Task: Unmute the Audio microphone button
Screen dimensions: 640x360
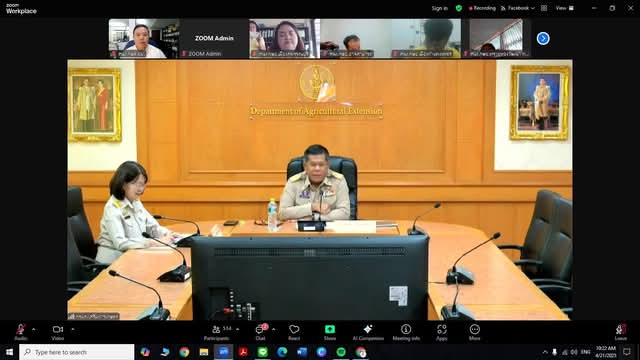Action: 21,332
